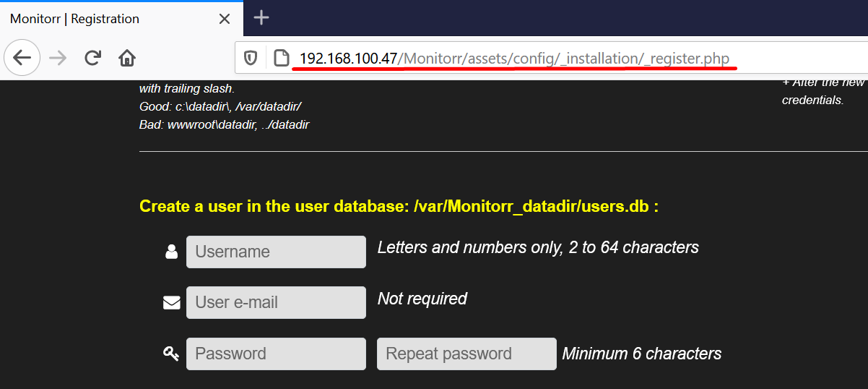This screenshot has height=389, width=868.
Task: Click the user silhouette icon beside Username
Action: tap(171, 252)
